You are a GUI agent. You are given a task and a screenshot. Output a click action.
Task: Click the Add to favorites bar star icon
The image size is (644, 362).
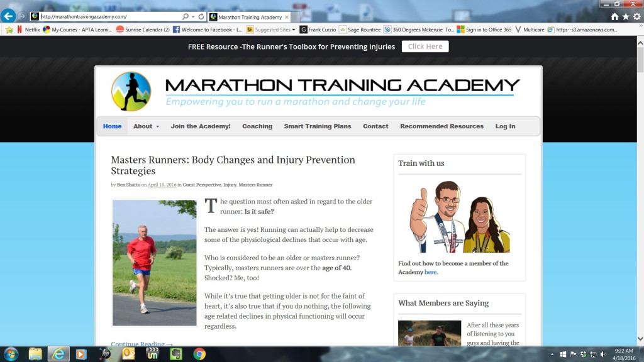(9, 30)
